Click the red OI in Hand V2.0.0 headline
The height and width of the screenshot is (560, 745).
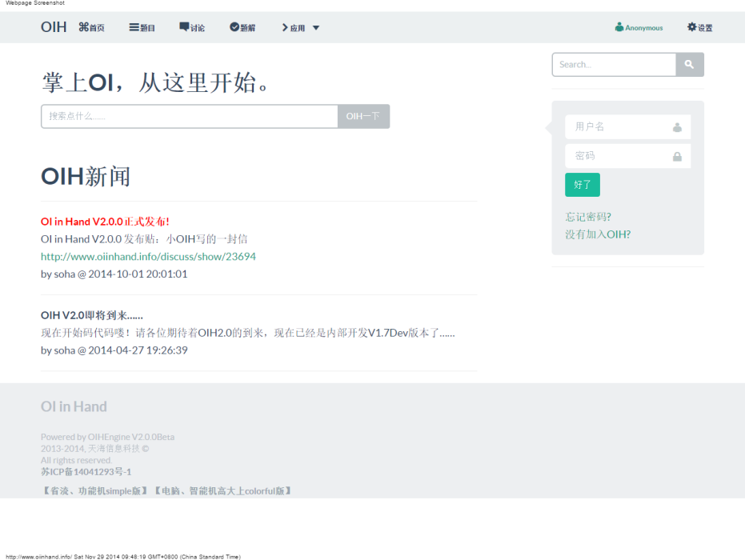pyautogui.click(x=105, y=222)
